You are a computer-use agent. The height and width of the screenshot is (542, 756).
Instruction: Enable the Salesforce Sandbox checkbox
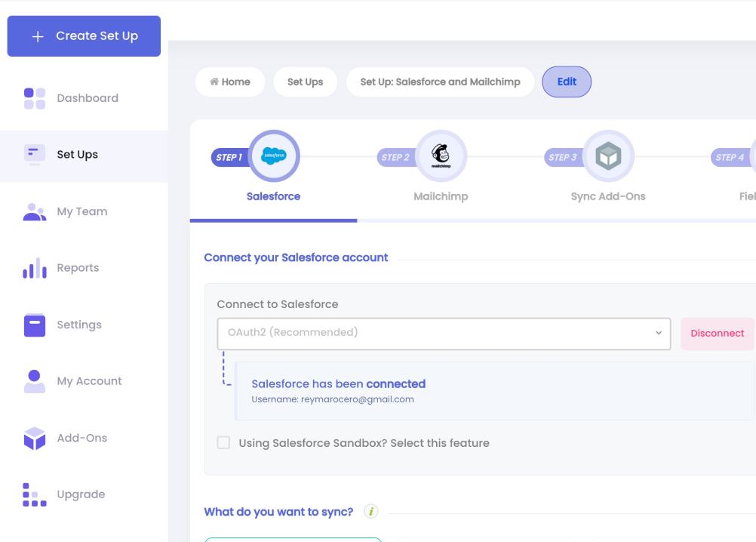(224, 442)
